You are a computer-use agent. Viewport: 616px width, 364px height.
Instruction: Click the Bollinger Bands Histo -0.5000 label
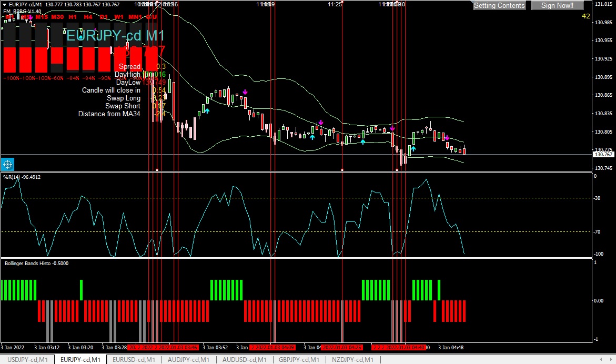[36, 264]
